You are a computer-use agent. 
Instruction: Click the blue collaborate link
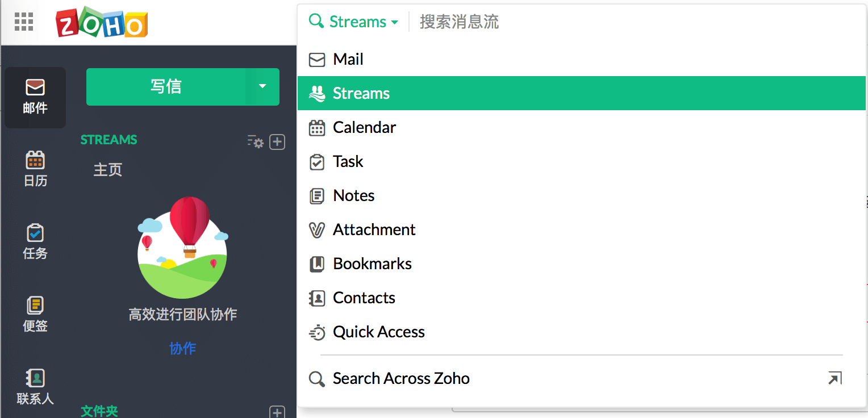tap(183, 348)
